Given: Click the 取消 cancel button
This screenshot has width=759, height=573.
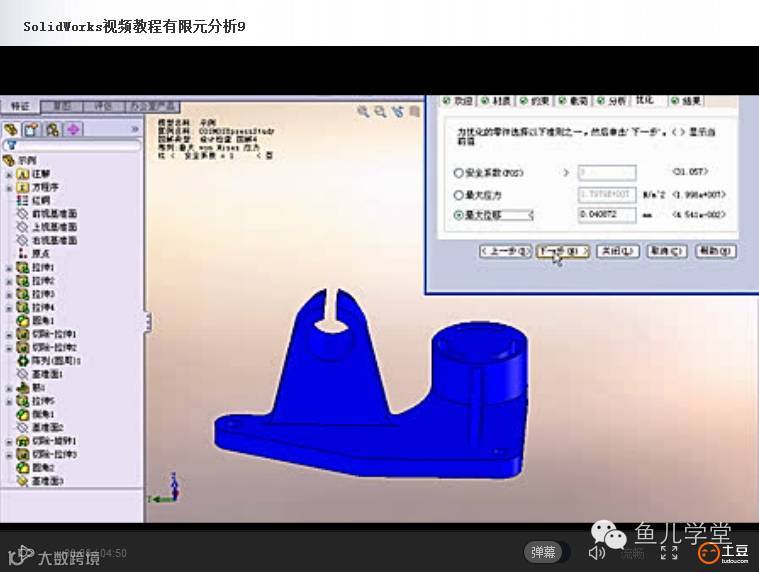Looking at the screenshot, I should [667, 251].
